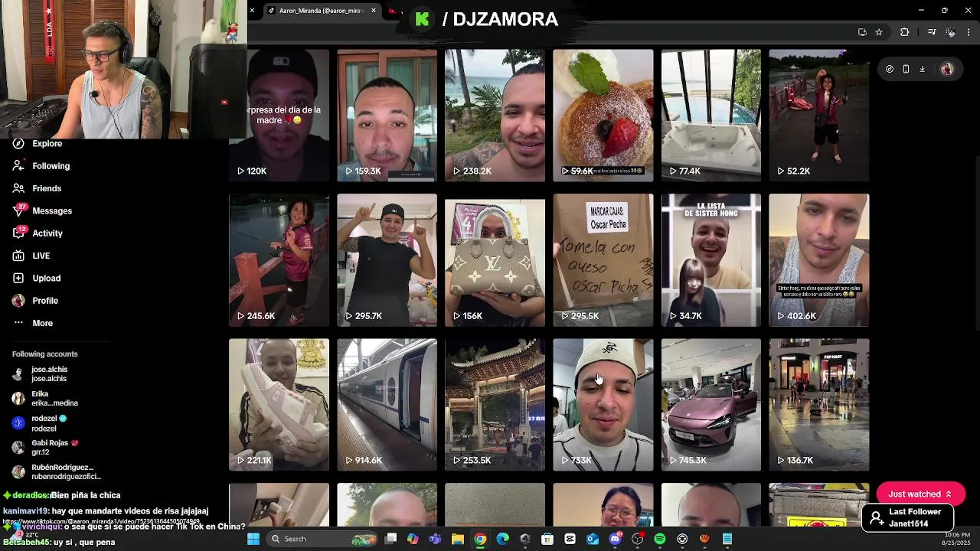980x551 pixels.
Task: Play video with 159.3K views
Action: point(387,116)
